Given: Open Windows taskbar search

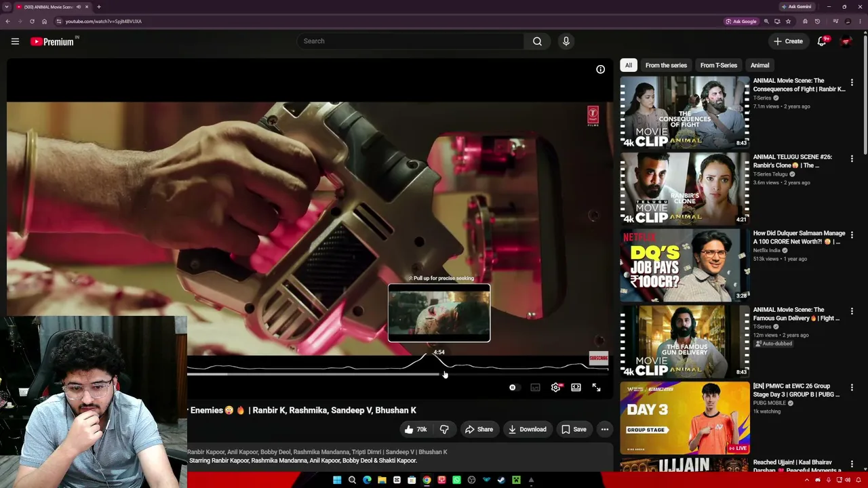Looking at the screenshot, I should (352, 480).
